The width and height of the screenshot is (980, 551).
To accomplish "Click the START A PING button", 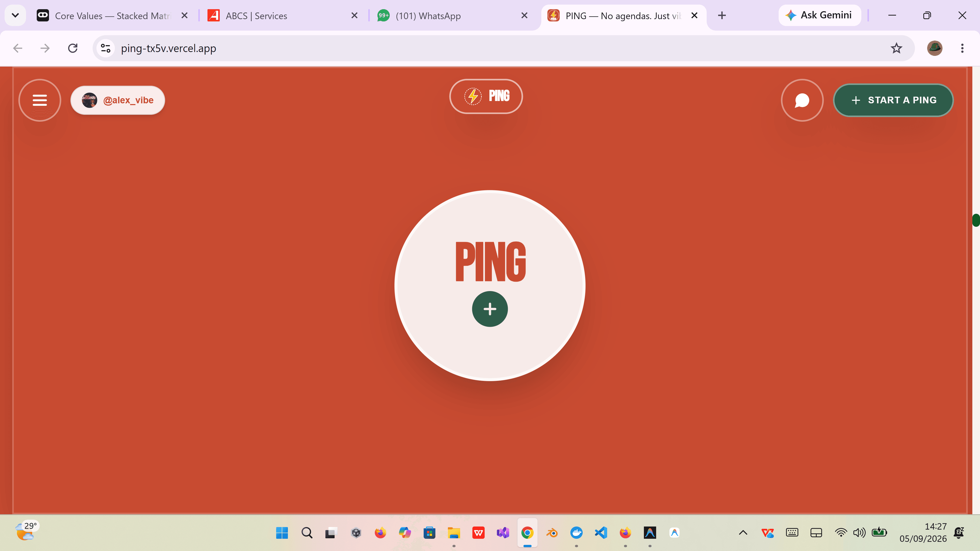I will [893, 101].
